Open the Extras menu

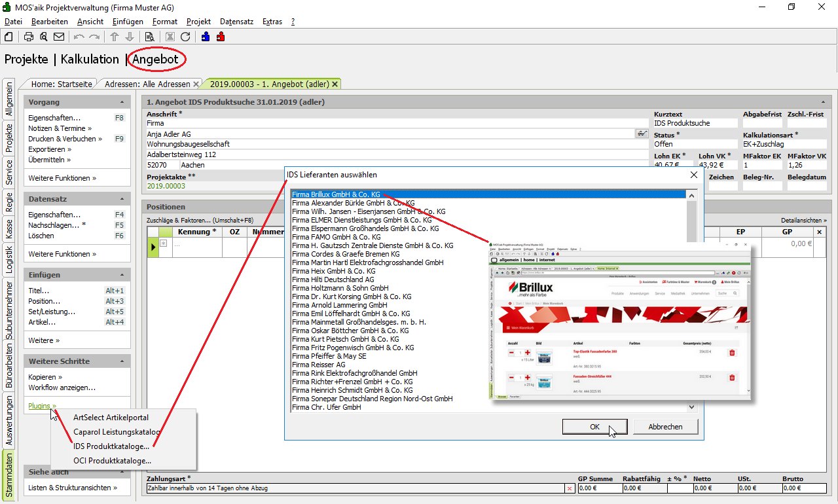tap(272, 22)
